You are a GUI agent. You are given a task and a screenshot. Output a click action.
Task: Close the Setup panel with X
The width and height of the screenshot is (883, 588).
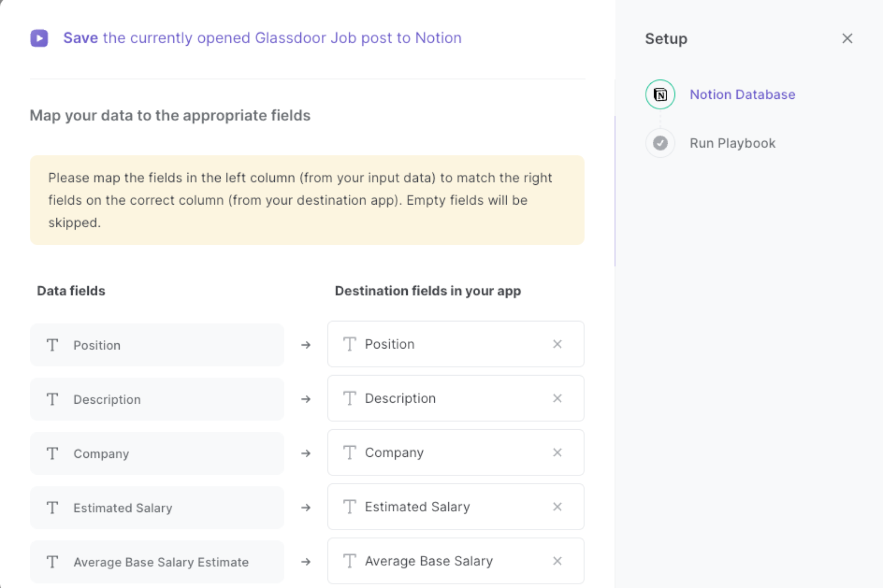847,39
